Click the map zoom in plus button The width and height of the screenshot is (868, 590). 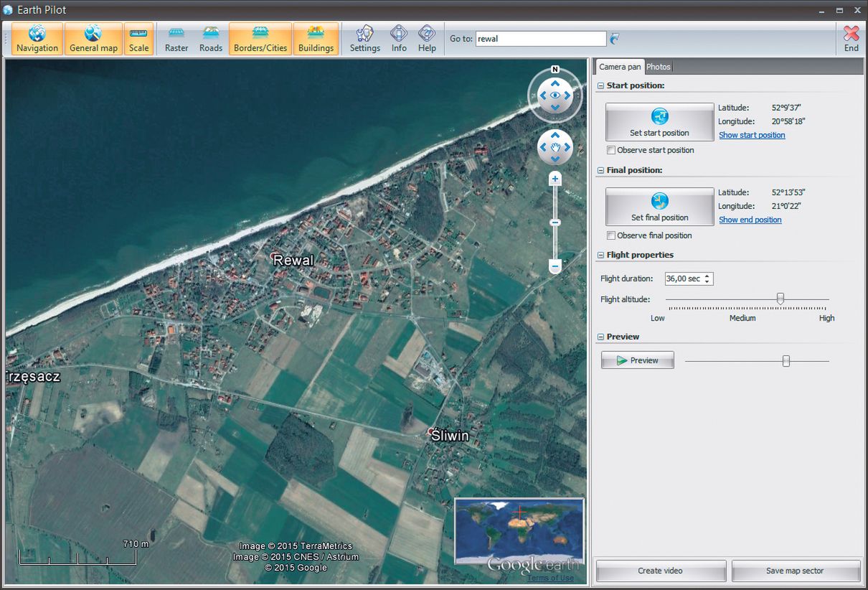point(555,179)
